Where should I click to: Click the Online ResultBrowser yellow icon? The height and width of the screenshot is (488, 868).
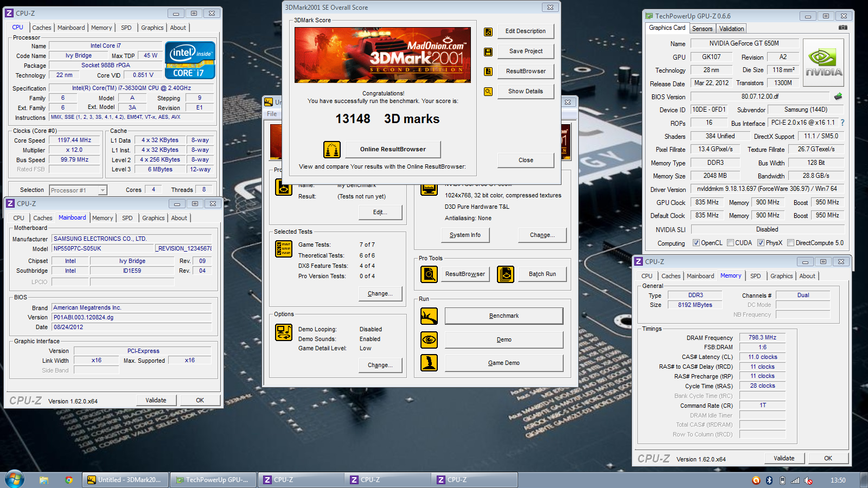(x=332, y=149)
